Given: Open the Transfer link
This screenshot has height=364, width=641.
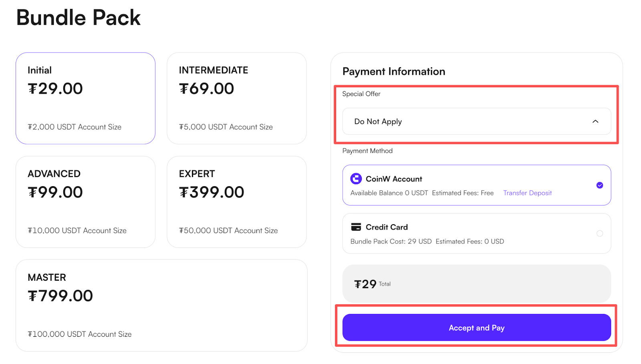Looking at the screenshot, I should pos(515,193).
